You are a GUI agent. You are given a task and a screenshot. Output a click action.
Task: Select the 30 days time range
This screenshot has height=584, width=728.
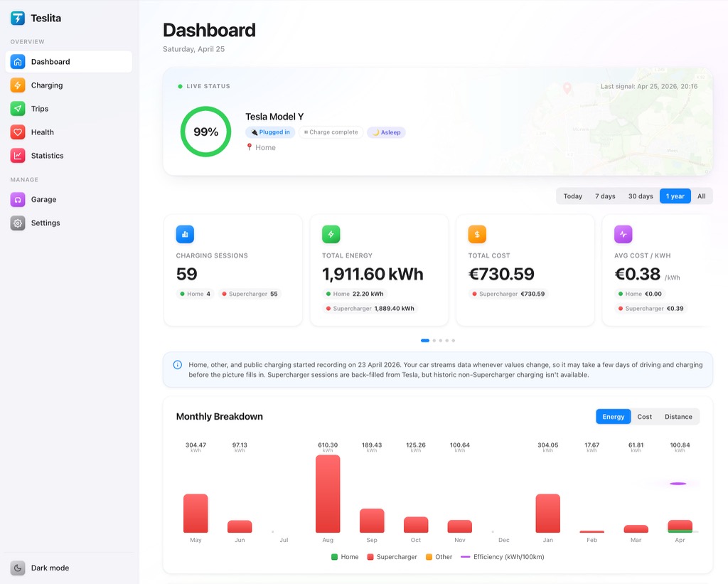[x=641, y=196]
